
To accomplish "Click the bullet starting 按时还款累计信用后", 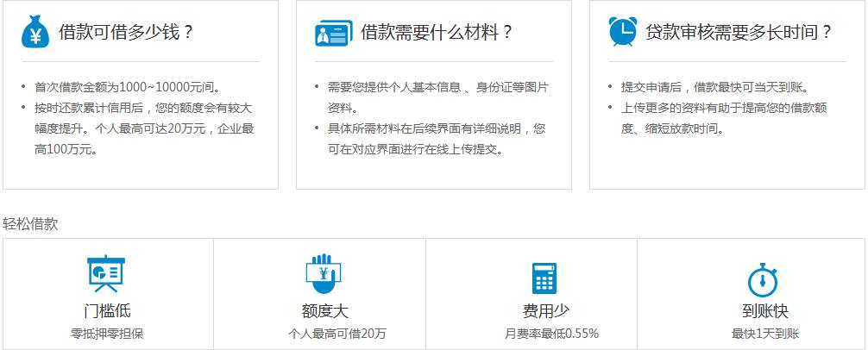I will [144, 128].
